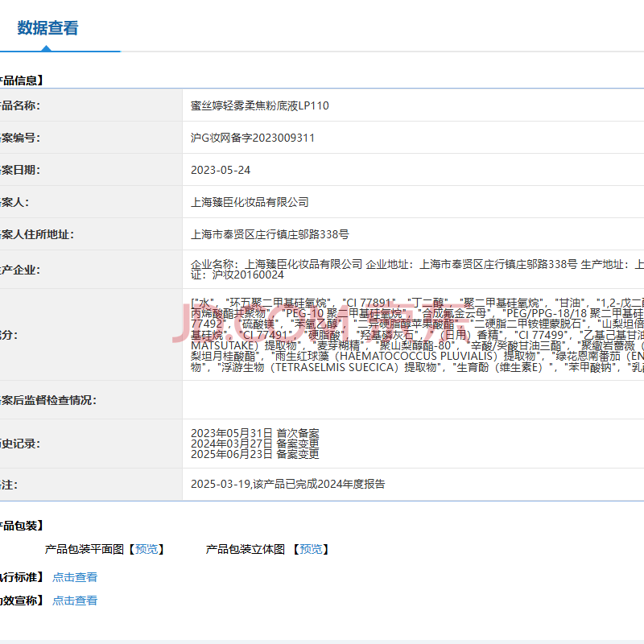This screenshot has width=644, height=644.
Task: Click 点击查看 next to 功效宣称
Action: click(x=75, y=601)
